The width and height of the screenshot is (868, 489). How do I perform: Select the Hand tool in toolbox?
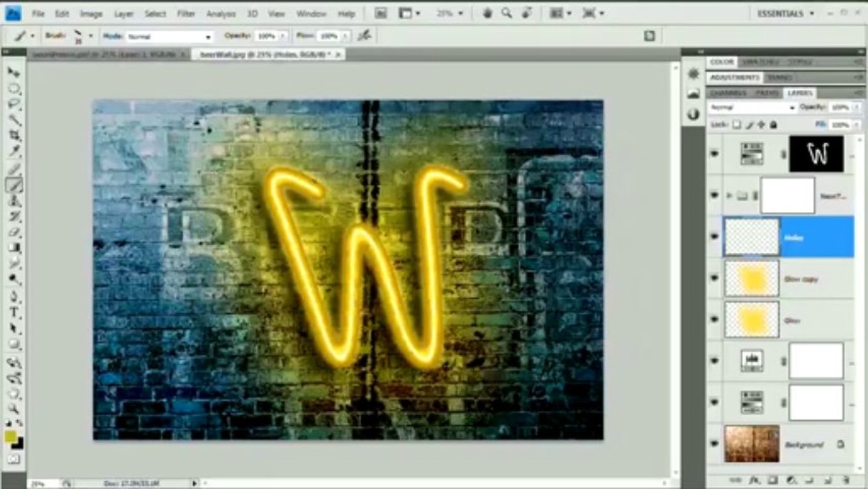pos(14,393)
